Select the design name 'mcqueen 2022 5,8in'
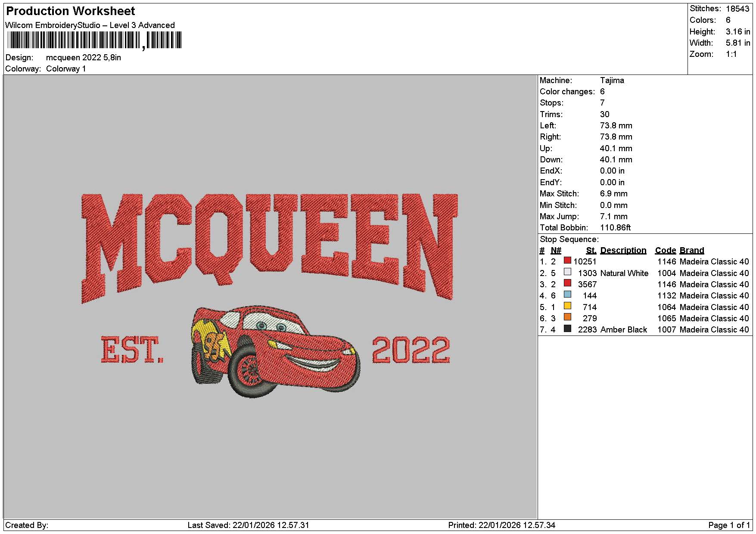 (x=84, y=58)
